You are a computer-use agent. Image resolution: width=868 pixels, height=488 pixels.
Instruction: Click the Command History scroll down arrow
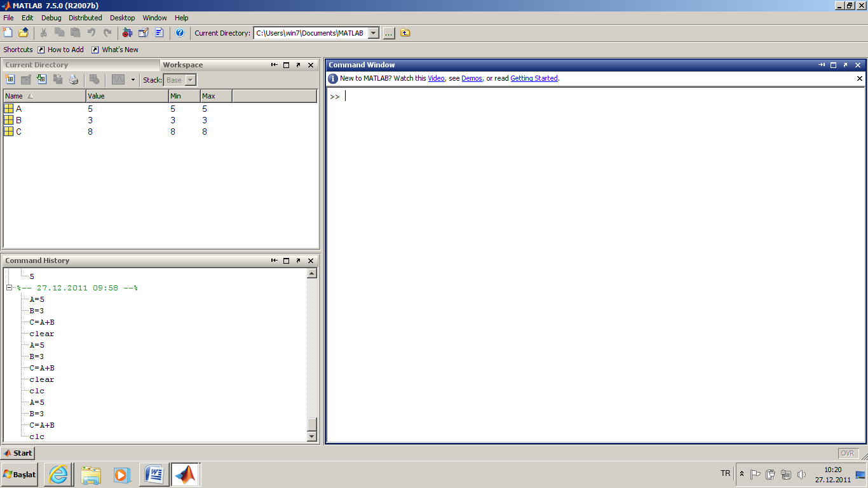[x=311, y=437]
